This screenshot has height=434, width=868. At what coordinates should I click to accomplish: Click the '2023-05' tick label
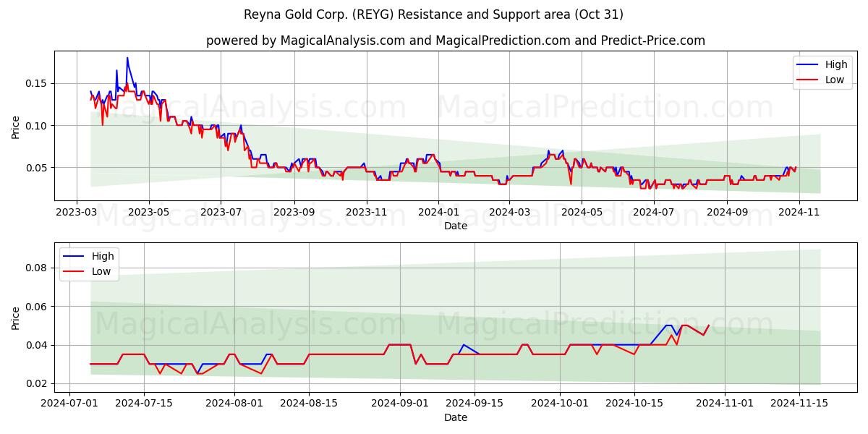click(149, 212)
